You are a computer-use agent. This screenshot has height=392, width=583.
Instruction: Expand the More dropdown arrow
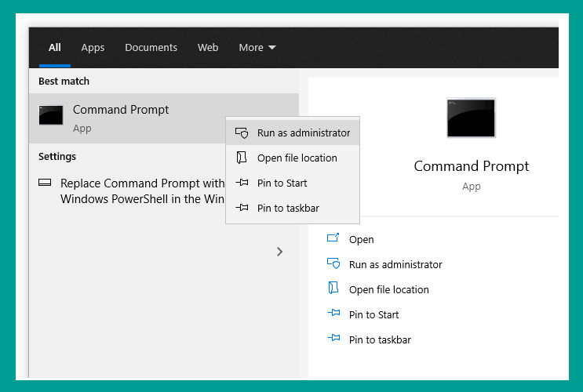(x=271, y=48)
